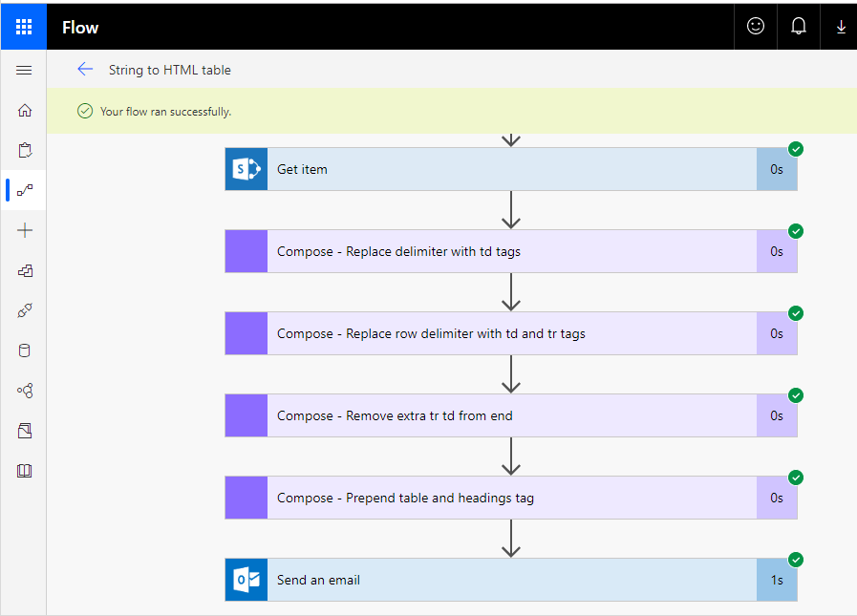Click the 0s duration badge on Get item
This screenshot has width=857, height=616.
777,168
